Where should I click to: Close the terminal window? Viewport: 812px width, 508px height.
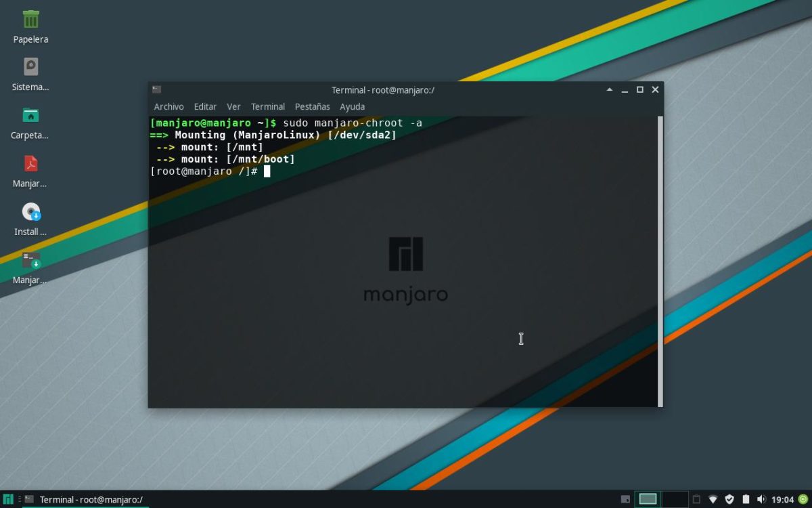655,89
